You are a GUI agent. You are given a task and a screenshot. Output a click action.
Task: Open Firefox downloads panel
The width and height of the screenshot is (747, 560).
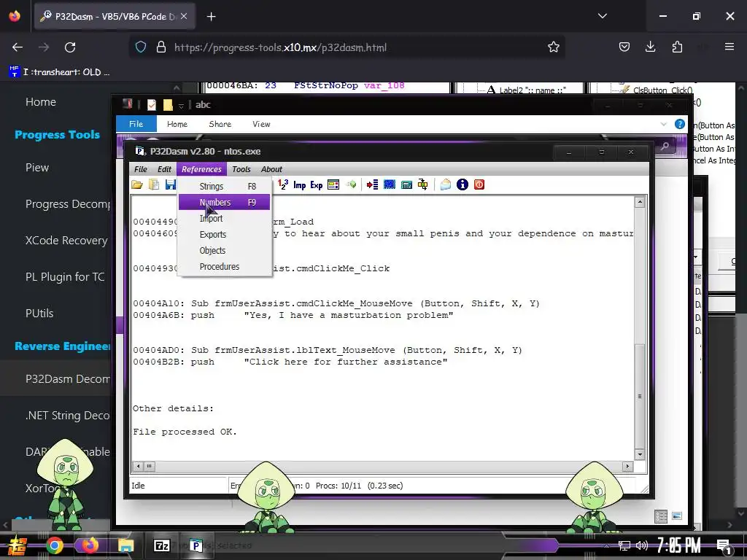point(650,47)
